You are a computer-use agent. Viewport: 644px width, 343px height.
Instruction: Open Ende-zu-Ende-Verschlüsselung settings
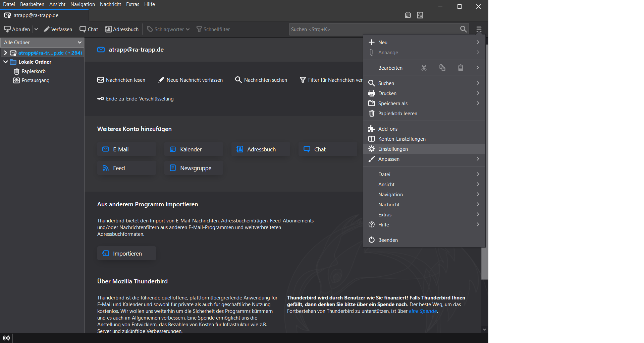click(x=136, y=98)
